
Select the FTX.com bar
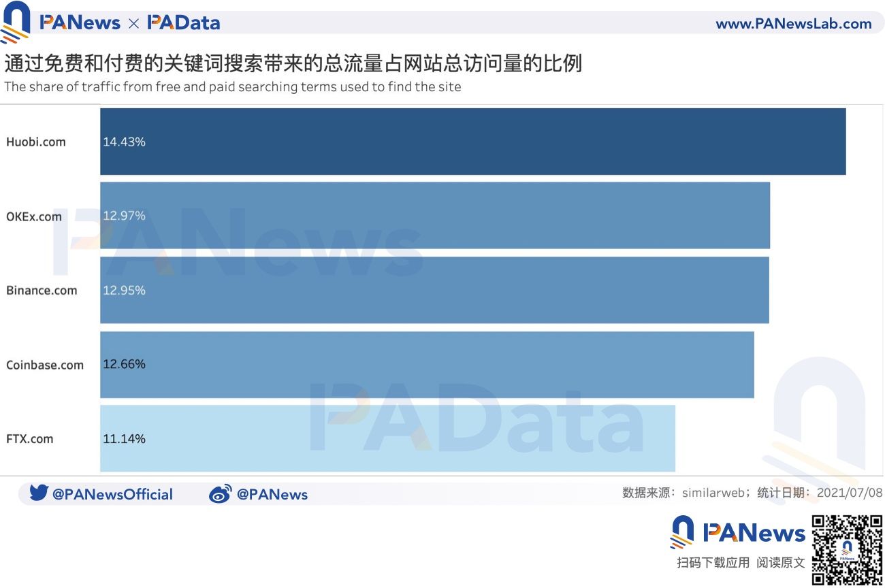point(387,438)
